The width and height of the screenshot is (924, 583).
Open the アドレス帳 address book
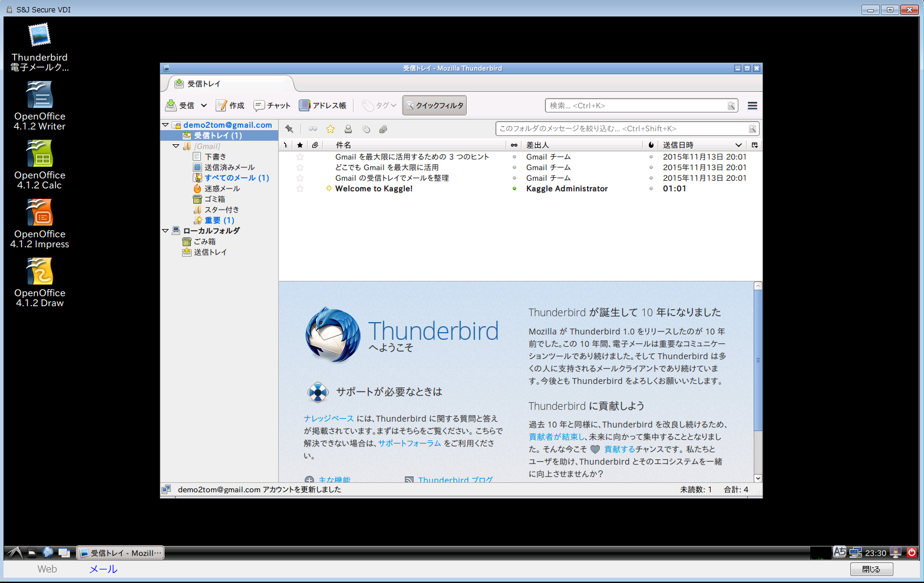click(x=323, y=105)
